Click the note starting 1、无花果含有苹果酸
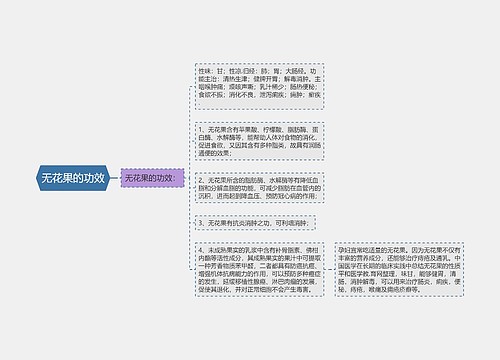The width and height of the screenshot is (500, 360). (259, 141)
